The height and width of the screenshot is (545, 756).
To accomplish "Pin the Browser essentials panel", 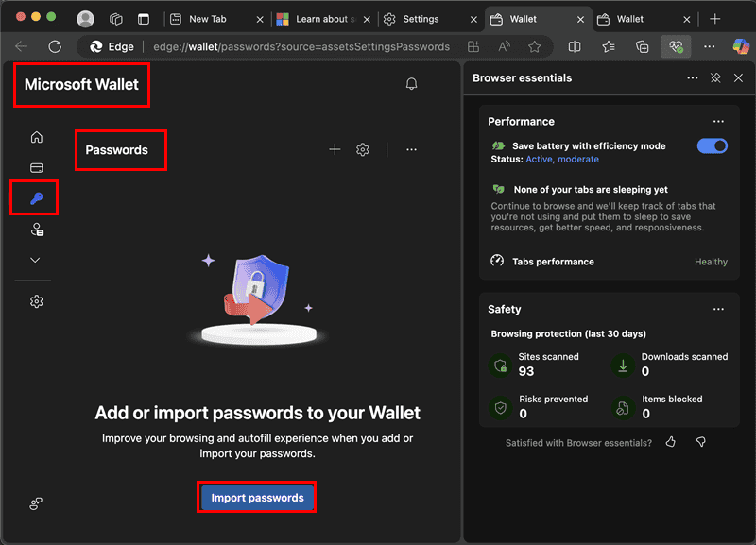I will coord(715,78).
